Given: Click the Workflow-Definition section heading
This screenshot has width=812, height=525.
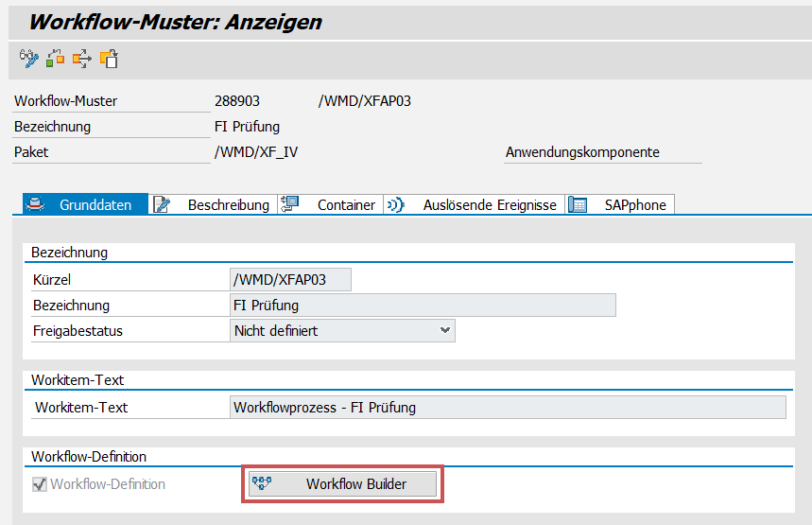Looking at the screenshot, I should coord(89,457).
